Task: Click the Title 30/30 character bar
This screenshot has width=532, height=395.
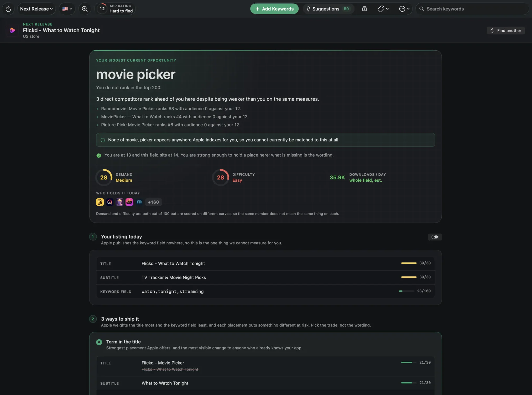Action: click(409, 263)
